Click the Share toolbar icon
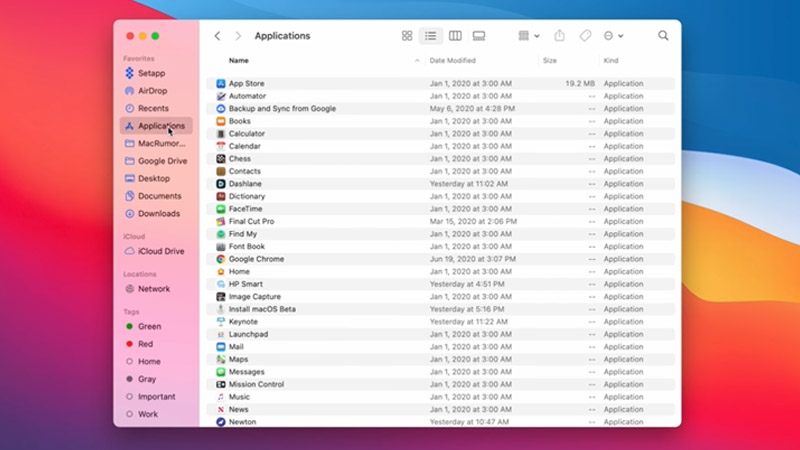The width and height of the screenshot is (800, 450). click(x=561, y=36)
